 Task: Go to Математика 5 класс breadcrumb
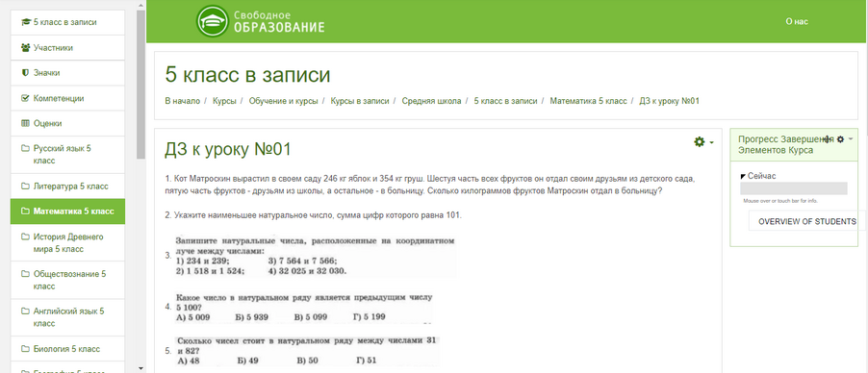point(588,101)
